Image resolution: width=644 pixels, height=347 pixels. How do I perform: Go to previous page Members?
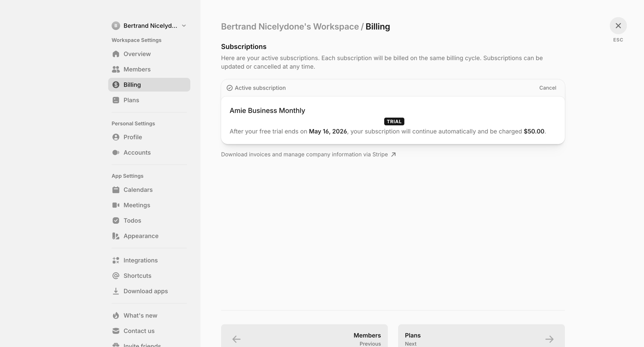(x=304, y=336)
